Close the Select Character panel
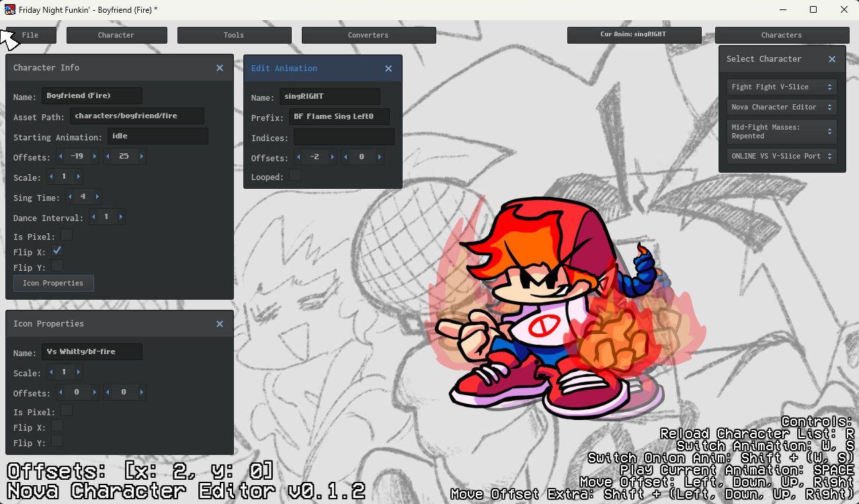The height and width of the screenshot is (504, 859). [831, 58]
